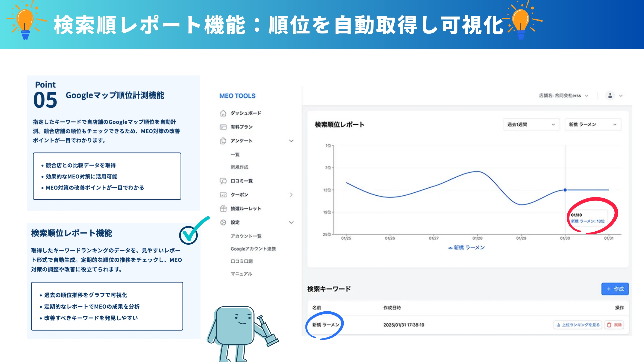The width and height of the screenshot is (644, 362).
Task: Click the クーポン ticket icon
Action: coord(223,195)
